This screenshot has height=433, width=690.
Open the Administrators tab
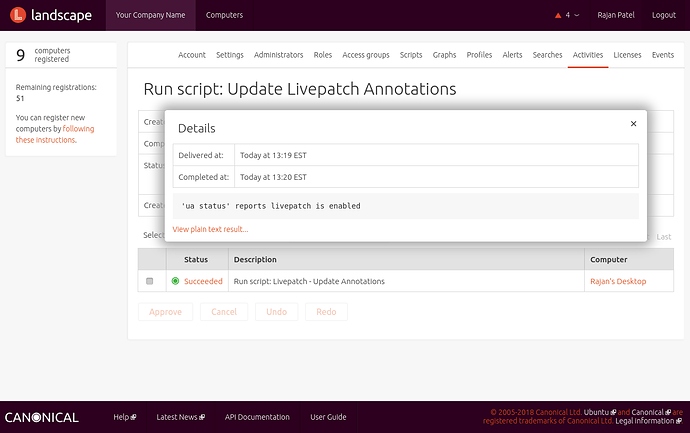click(x=279, y=55)
